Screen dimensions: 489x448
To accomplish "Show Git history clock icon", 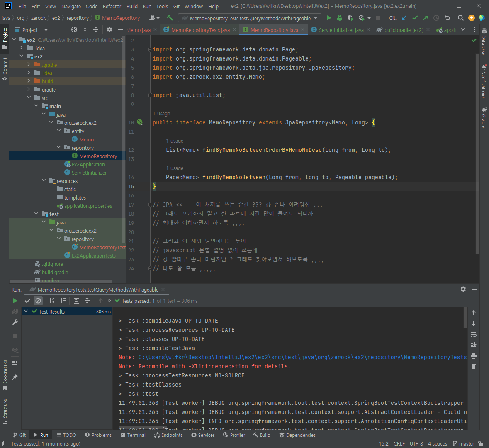I will point(436,18).
